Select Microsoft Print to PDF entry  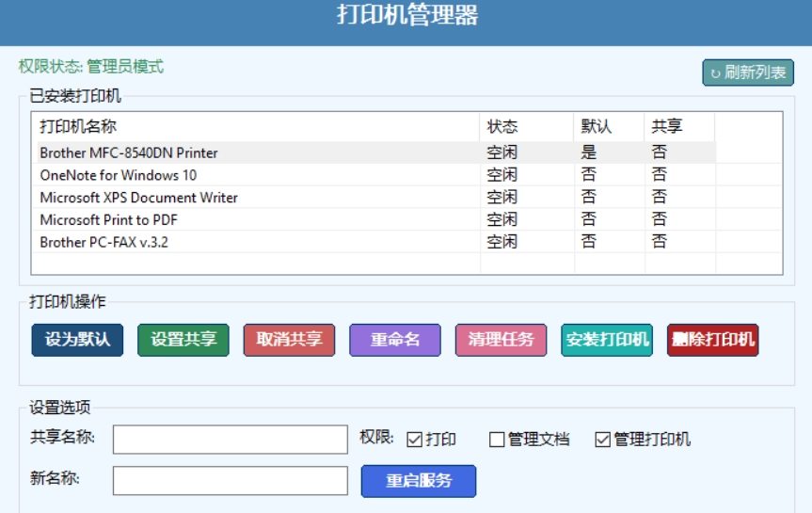click(109, 219)
